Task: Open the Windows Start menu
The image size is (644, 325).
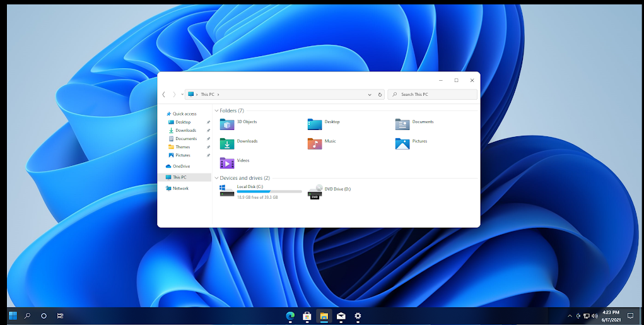Action: click(13, 316)
